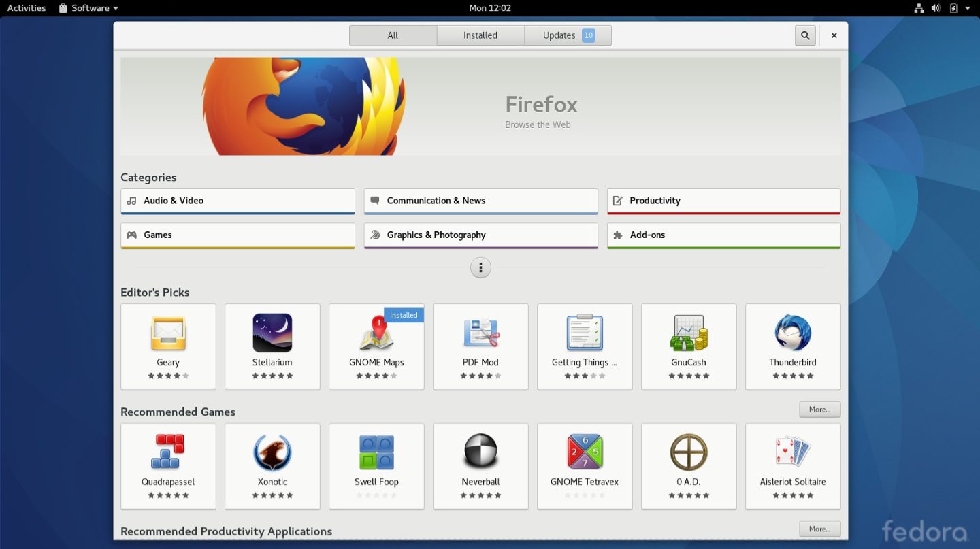The image size is (980, 549).
Task: Browse the Games category
Action: click(x=237, y=235)
